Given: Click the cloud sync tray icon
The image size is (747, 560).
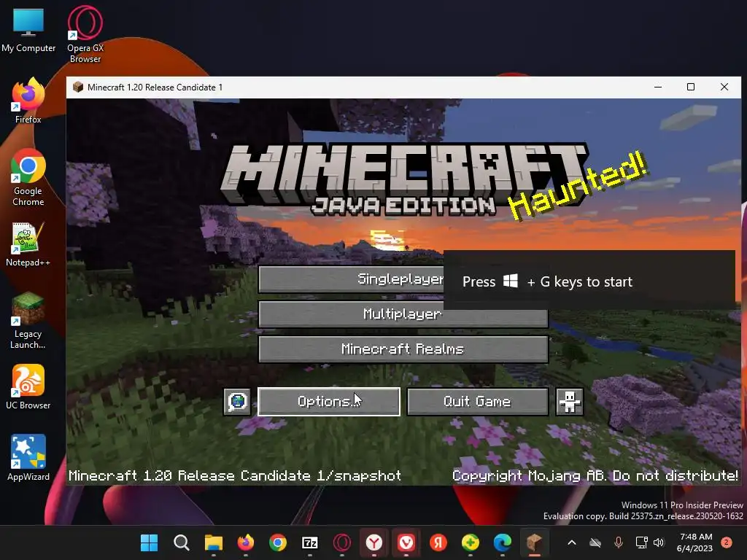Looking at the screenshot, I should point(595,542).
